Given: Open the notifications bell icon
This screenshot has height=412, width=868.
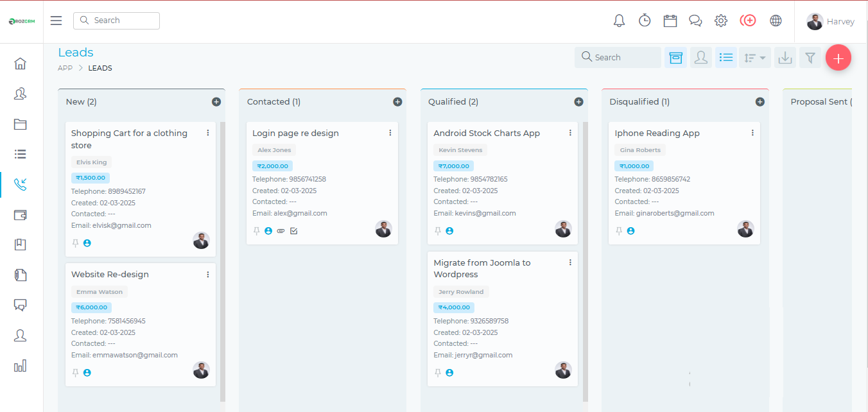Looking at the screenshot, I should tap(619, 21).
